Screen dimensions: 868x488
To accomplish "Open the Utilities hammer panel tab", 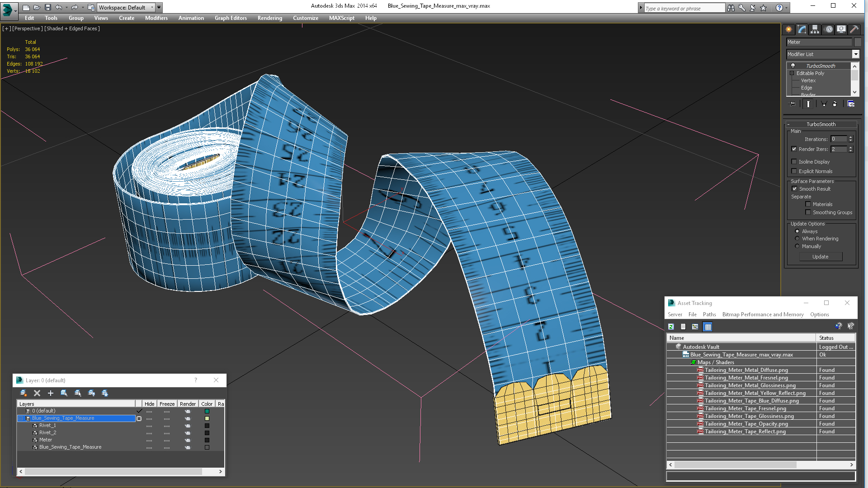I will pyautogui.click(x=854, y=29).
